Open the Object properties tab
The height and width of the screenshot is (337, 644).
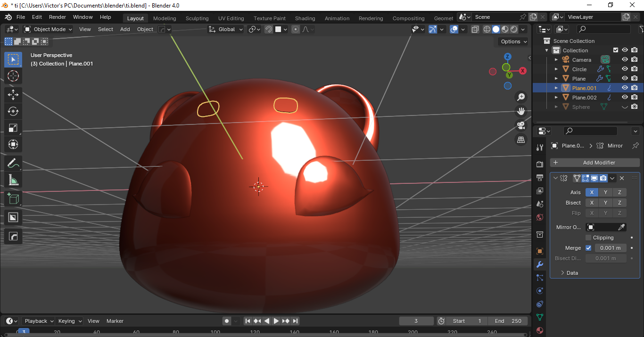[540, 251]
